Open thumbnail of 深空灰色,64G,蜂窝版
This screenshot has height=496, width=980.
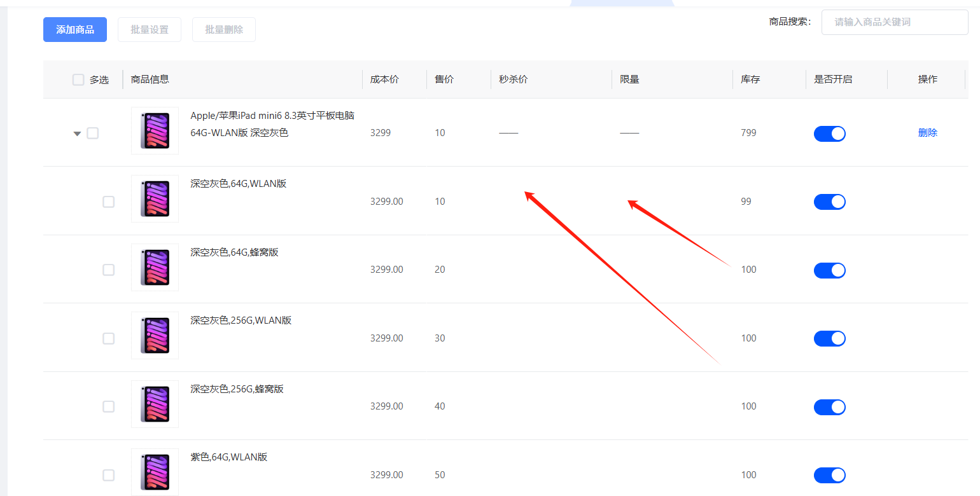coord(155,267)
